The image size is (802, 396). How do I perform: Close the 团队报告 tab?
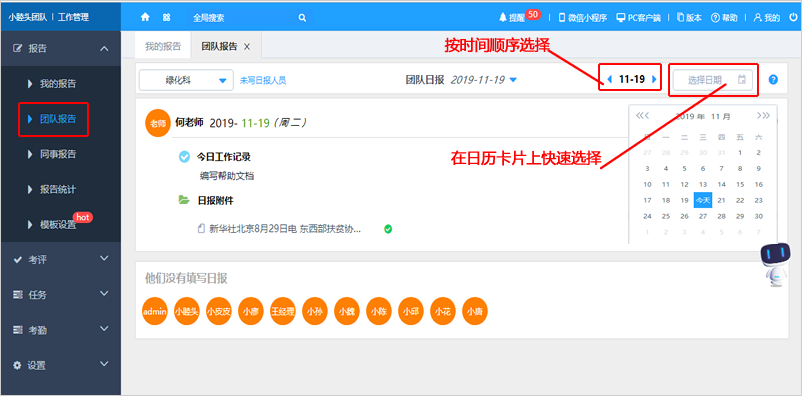pos(247,47)
